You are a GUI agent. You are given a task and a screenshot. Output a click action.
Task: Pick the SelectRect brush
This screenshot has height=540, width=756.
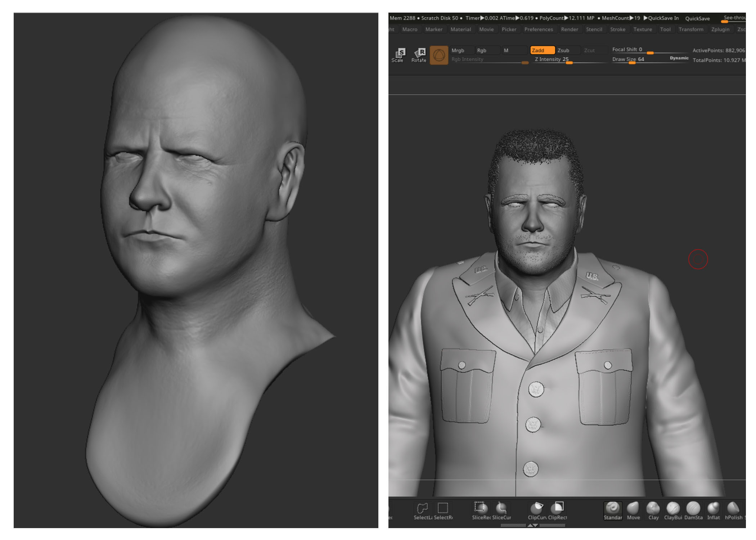(443, 511)
